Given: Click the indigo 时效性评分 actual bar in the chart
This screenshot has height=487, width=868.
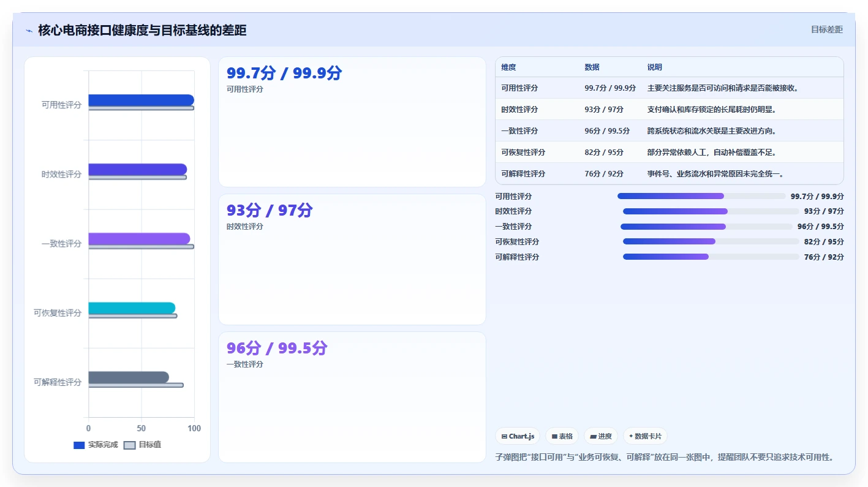Looking at the screenshot, I should 137,170.
